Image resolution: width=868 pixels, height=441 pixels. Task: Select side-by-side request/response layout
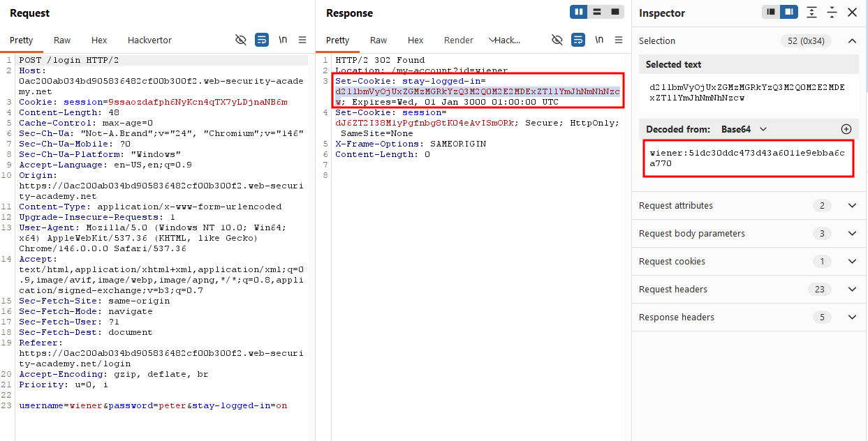click(x=579, y=12)
